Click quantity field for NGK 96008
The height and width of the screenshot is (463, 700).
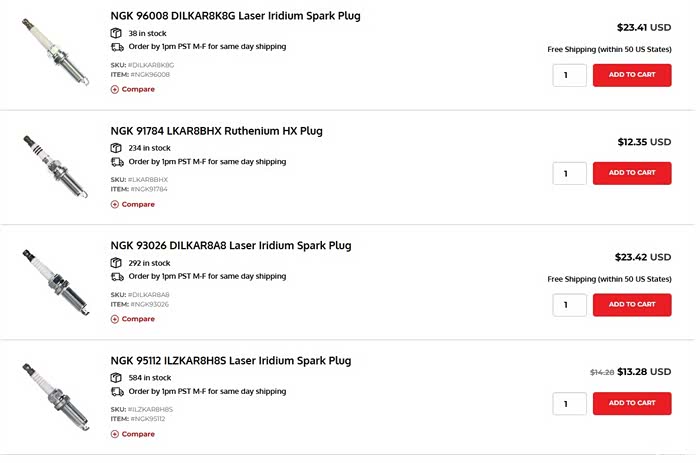coord(569,75)
